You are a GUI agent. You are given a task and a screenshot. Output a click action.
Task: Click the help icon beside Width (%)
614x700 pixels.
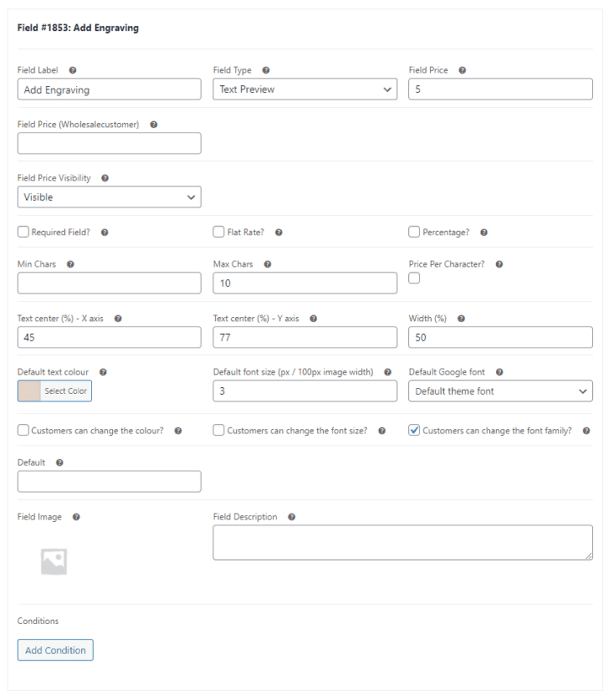click(x=460, y=318)
